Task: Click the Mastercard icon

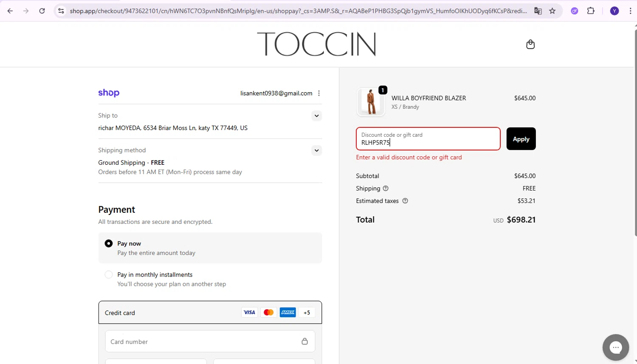Action: (x=268, y=313)
